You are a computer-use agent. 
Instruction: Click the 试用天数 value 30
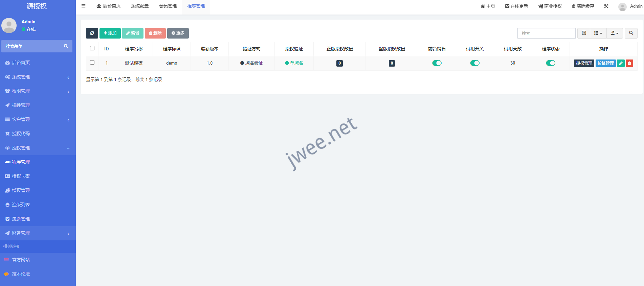(513, 63)
